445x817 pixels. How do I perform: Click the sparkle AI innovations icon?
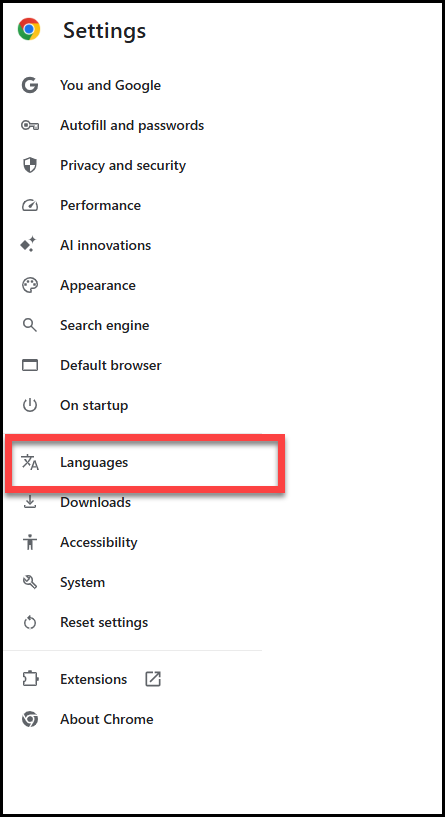coord(28,244)
